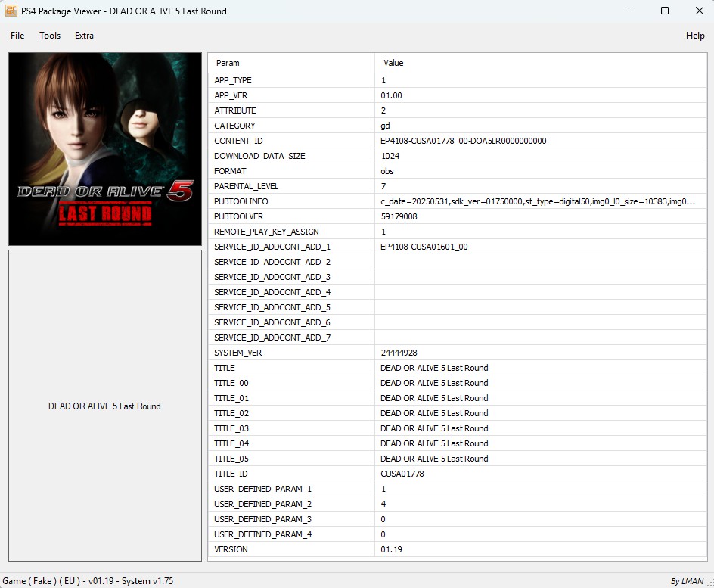Screen dimensions: 714x588
Task: Click the SERVICE_ID_ADDCONT_ADD_3 row
Action: [x=458, y=277]
